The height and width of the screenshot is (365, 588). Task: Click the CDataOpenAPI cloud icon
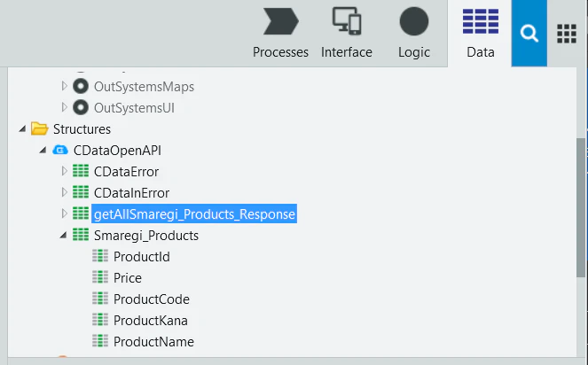pos(60,151)
